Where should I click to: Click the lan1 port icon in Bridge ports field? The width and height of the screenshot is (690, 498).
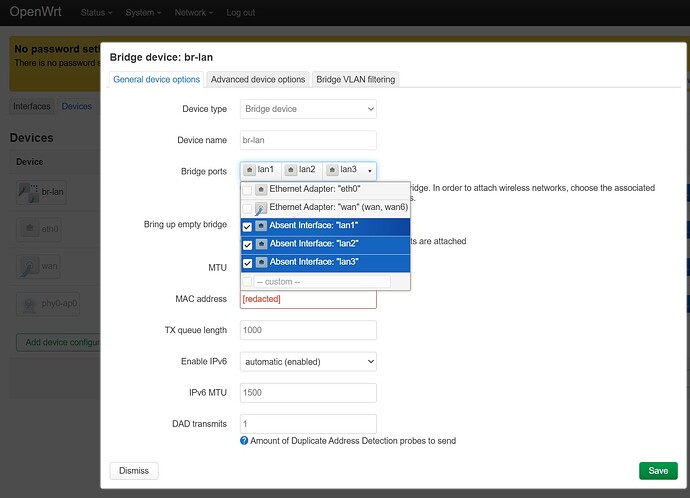click(x=249, y=170)
